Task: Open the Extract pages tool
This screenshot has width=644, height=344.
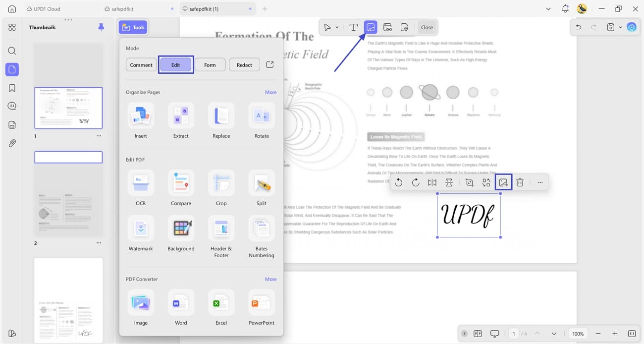Action: click(x=181, y=120)
